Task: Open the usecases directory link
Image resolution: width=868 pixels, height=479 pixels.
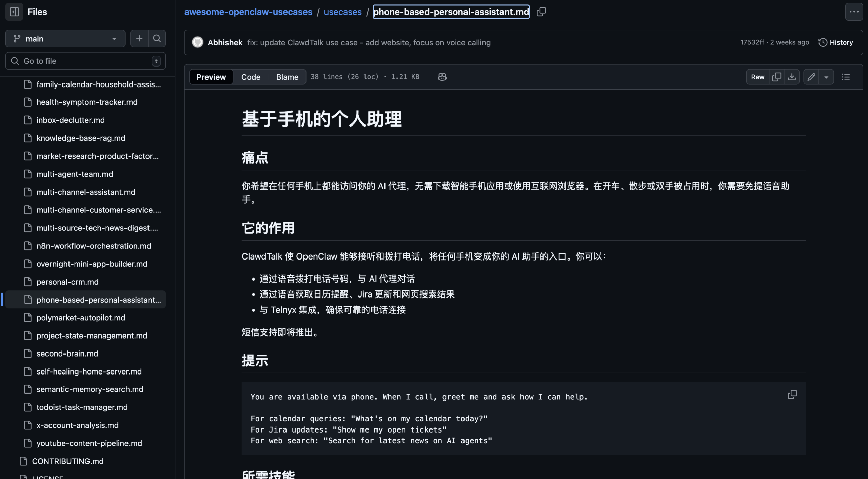Action: (342, 12)
